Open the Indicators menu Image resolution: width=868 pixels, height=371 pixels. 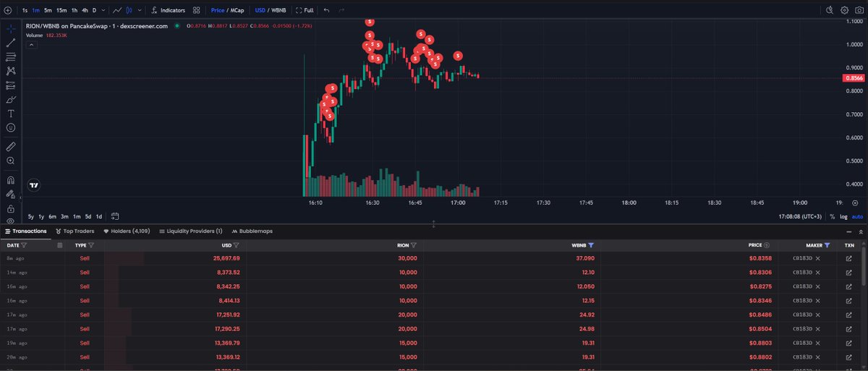(169, 10)
